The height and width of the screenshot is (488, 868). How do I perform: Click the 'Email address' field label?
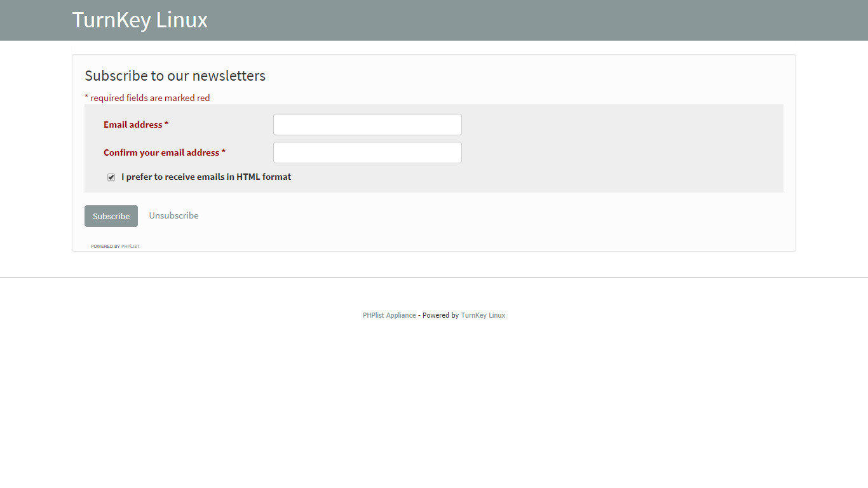(133, 125)
